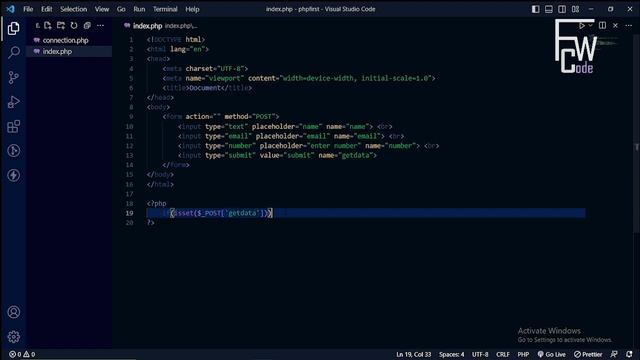The height and width of the screenshot is (360, 640).
Task: Open the Go menu
Action: (121, 9)
